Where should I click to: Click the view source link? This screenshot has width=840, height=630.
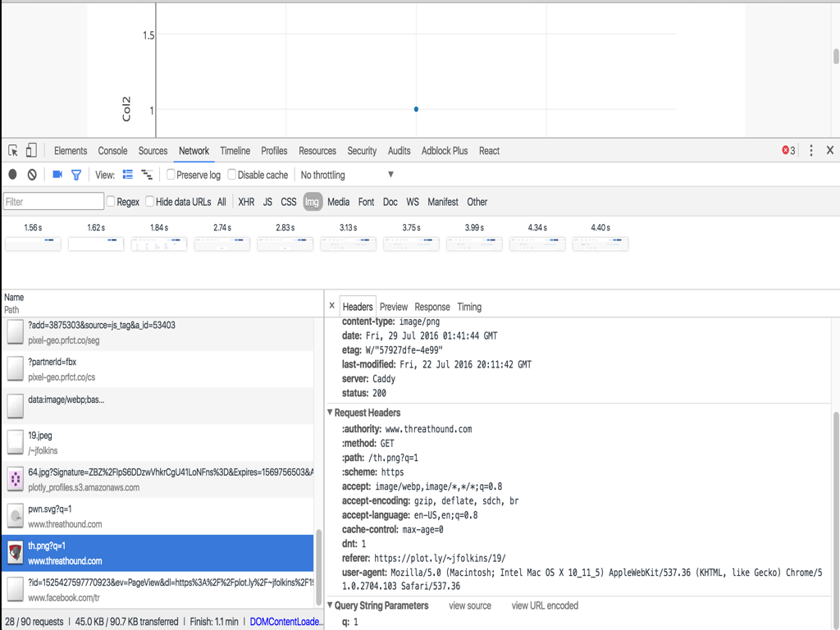coord(470,605)
